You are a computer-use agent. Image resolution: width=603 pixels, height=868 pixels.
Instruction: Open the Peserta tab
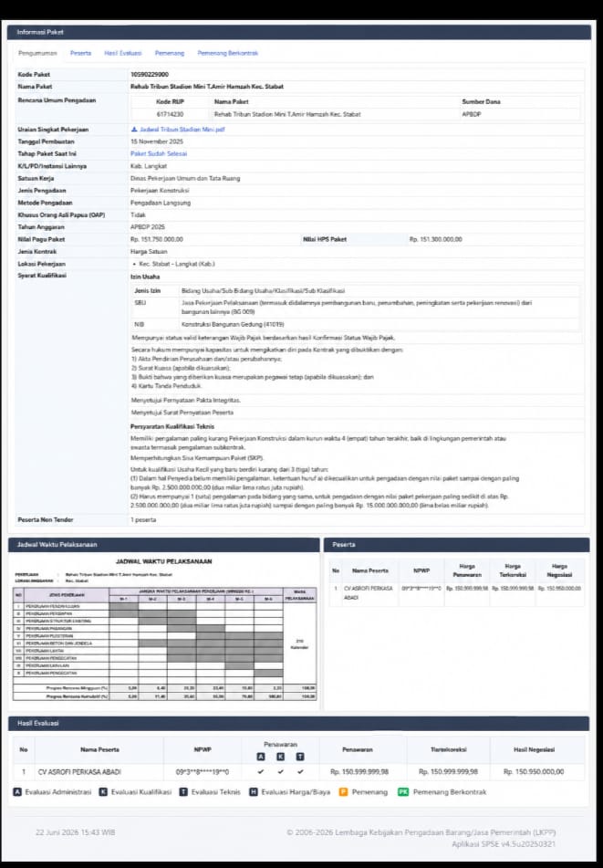pos(81,53)
